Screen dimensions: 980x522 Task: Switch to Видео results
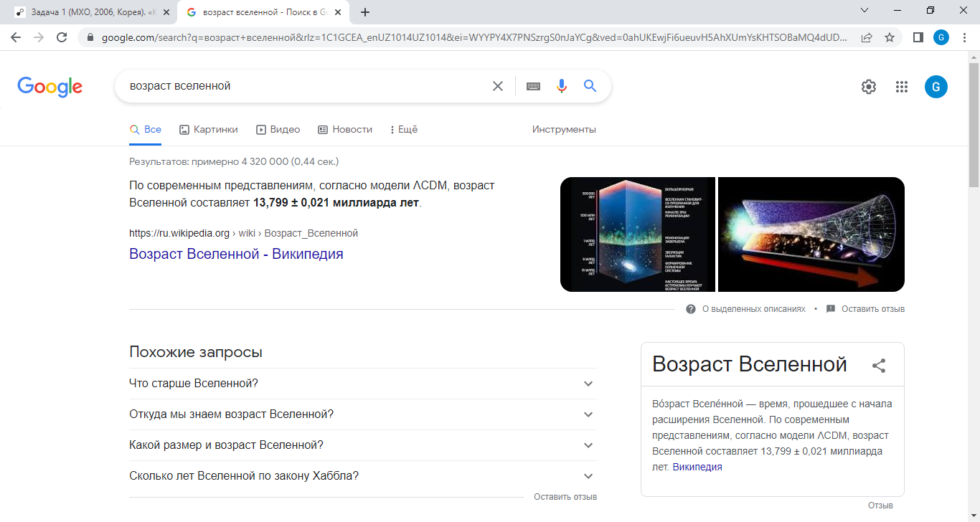click(278, 130)
